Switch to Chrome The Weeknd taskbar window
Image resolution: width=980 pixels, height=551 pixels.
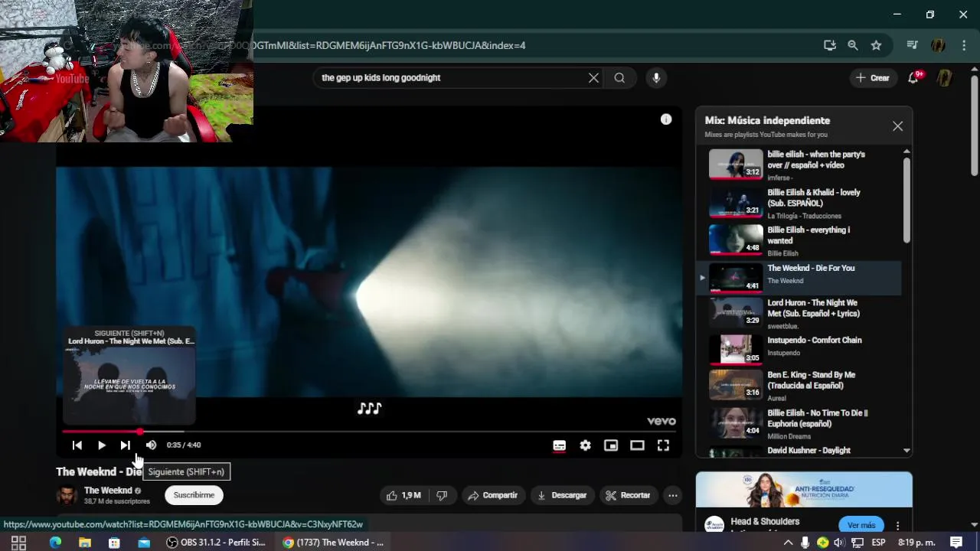coord(333,543)
